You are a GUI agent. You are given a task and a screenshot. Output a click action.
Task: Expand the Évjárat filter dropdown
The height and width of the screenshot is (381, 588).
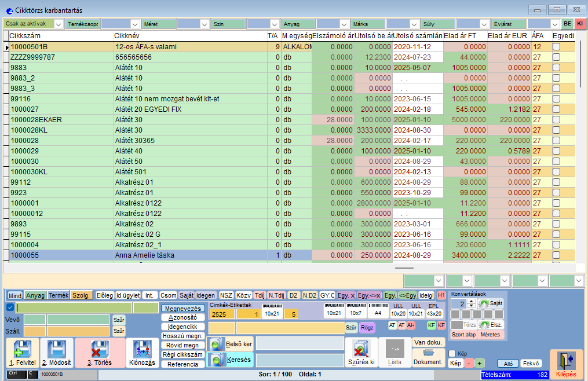click(554, 24)
